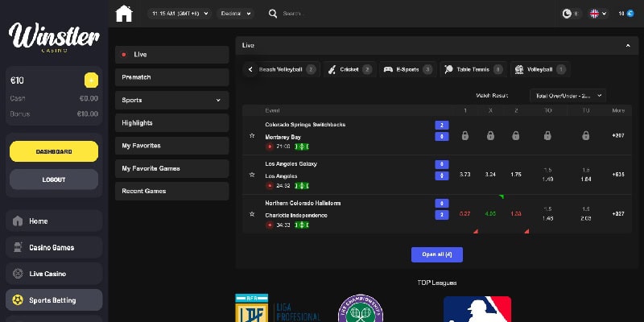Click the Sports Betting ball icon
The image size is (644, 322).
coord(18,300)
